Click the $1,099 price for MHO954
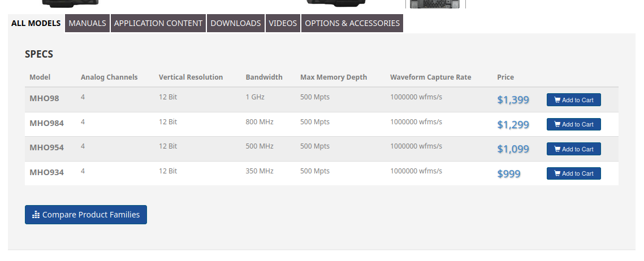Screen dimensions: 644x261 513,149
